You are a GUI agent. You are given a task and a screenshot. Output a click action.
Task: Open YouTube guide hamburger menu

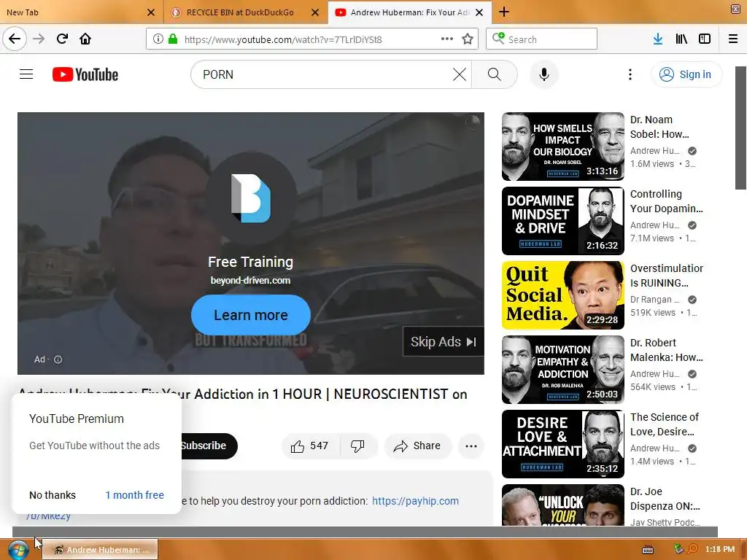(26, 74)
